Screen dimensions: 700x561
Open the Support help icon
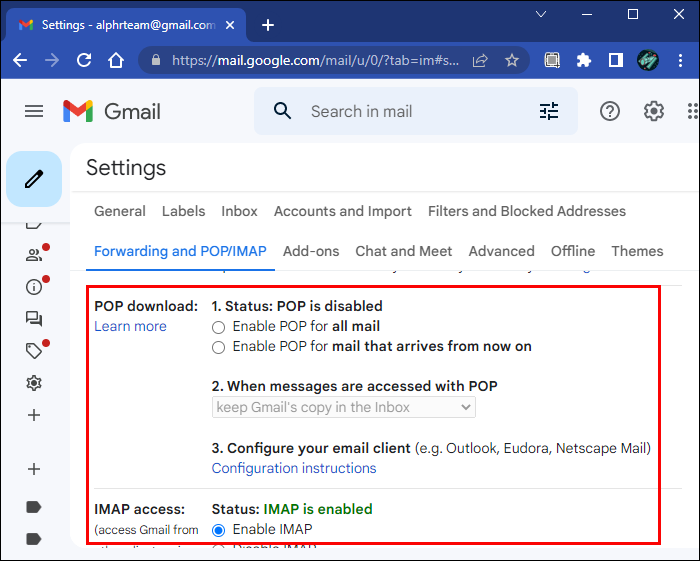pyautogui.click(x=610, y=111)
